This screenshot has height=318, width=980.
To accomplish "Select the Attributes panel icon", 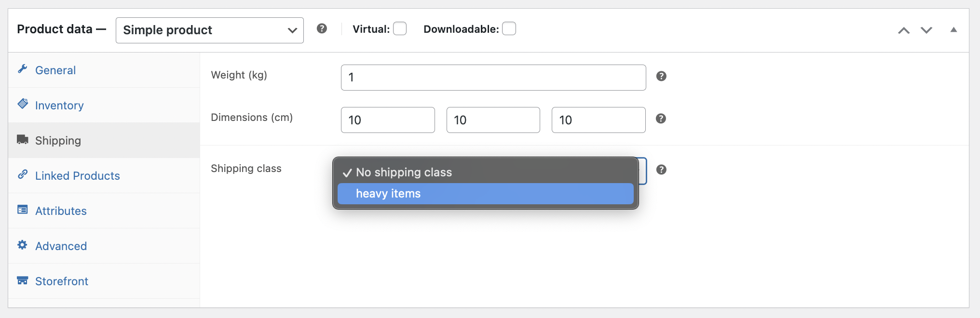I will tap(22, 210).
